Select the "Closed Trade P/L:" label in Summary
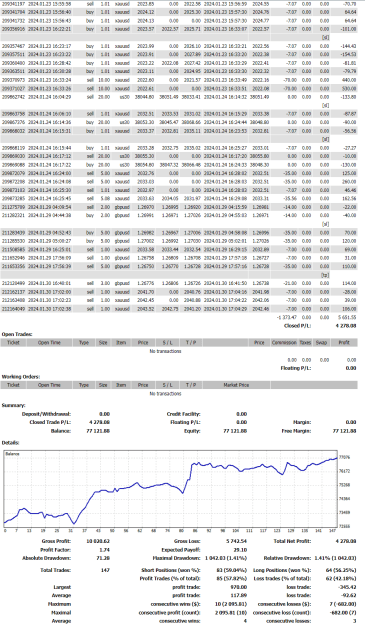Viewport: 365px width, 625px height. click(x=50, y=422)
